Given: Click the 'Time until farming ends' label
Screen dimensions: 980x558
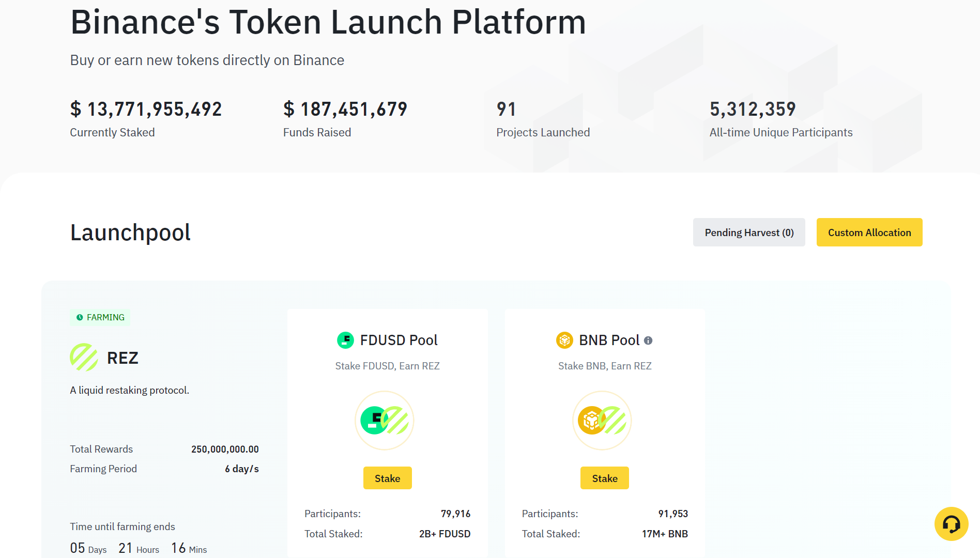Looking at the screenshot, I should click(x=122, y=526).
